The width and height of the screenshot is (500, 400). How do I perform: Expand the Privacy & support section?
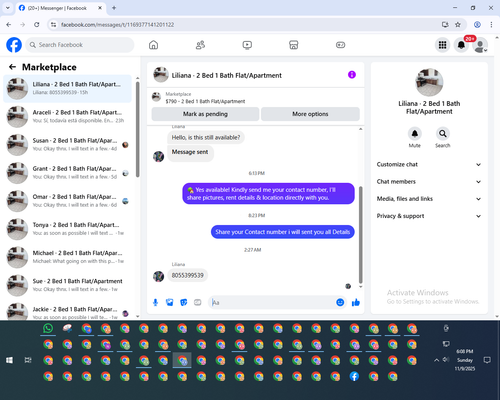click(x=429, y=216)
